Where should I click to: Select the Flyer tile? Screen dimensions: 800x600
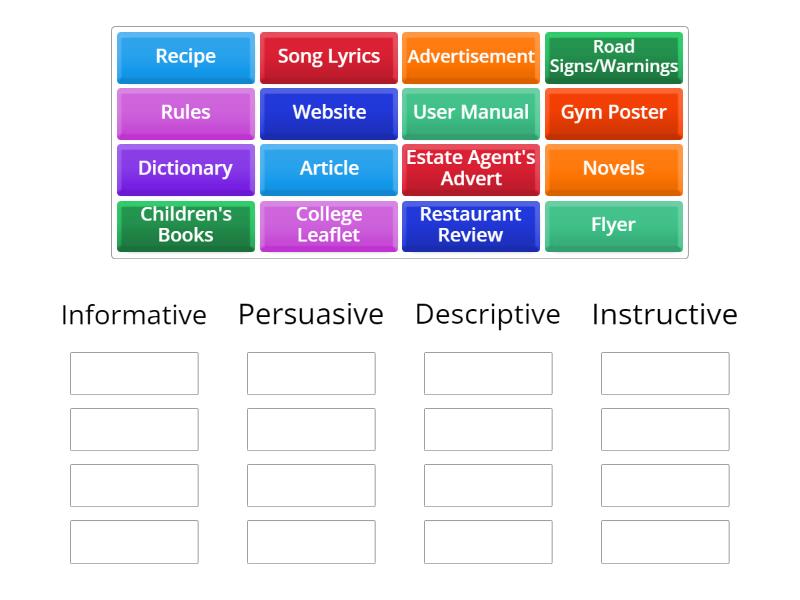click(x=614, y=226)
